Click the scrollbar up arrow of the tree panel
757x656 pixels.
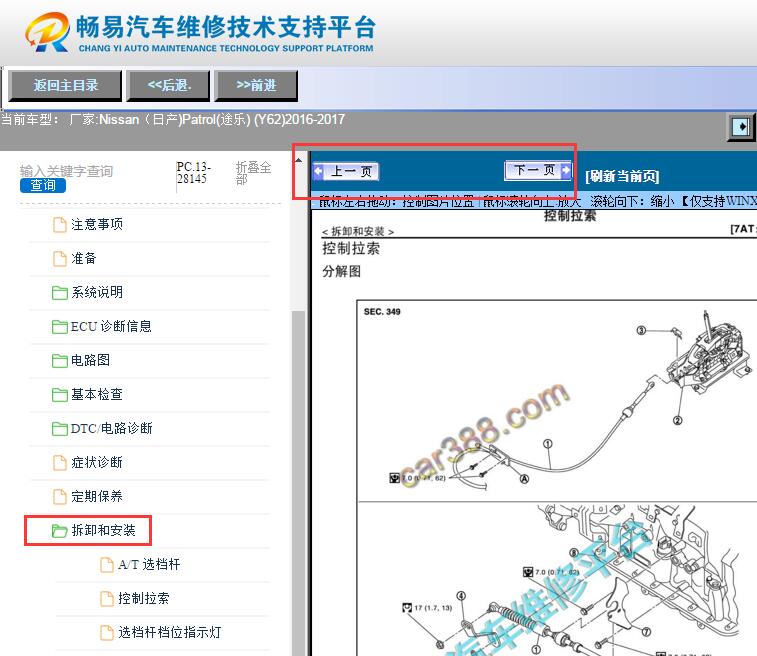click(299, 160)
